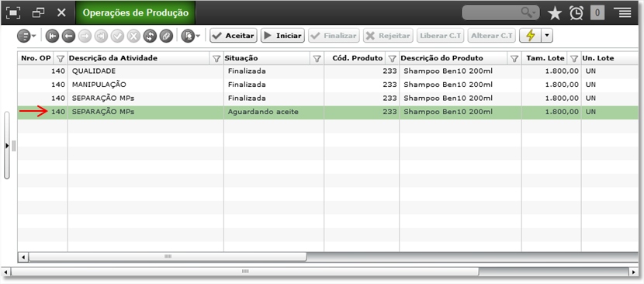The image size is (644, 284).
Task: Click window bottom scrollbar left arrow
Action: pyautogui.click(x=6, y=272)
